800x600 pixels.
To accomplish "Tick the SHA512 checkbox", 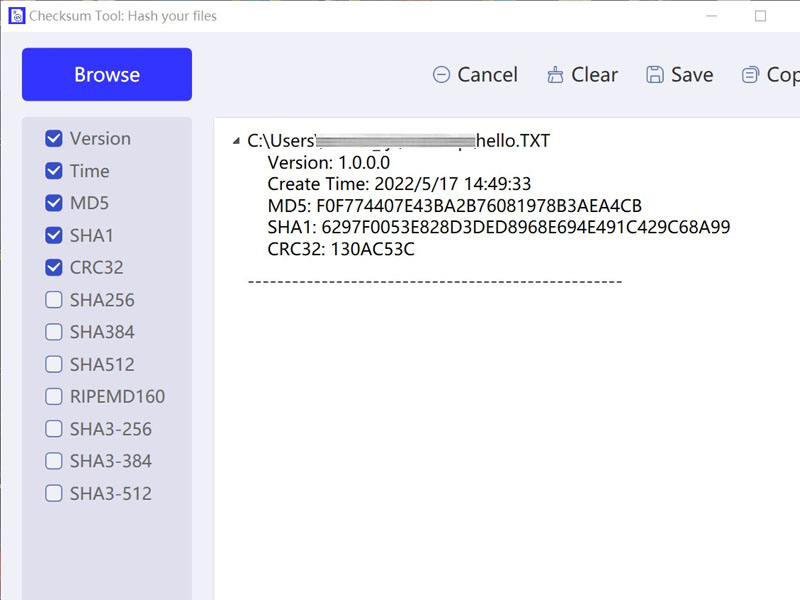I will coord(54,364).
